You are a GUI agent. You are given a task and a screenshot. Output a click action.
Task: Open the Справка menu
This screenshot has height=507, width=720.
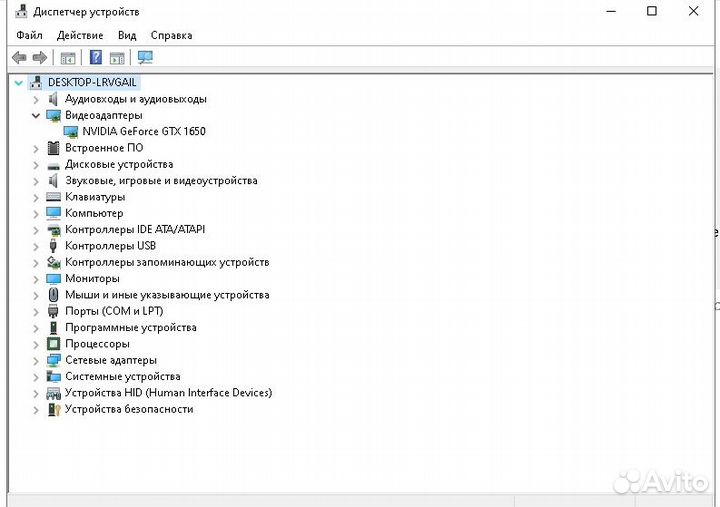[x=170, y=35]
